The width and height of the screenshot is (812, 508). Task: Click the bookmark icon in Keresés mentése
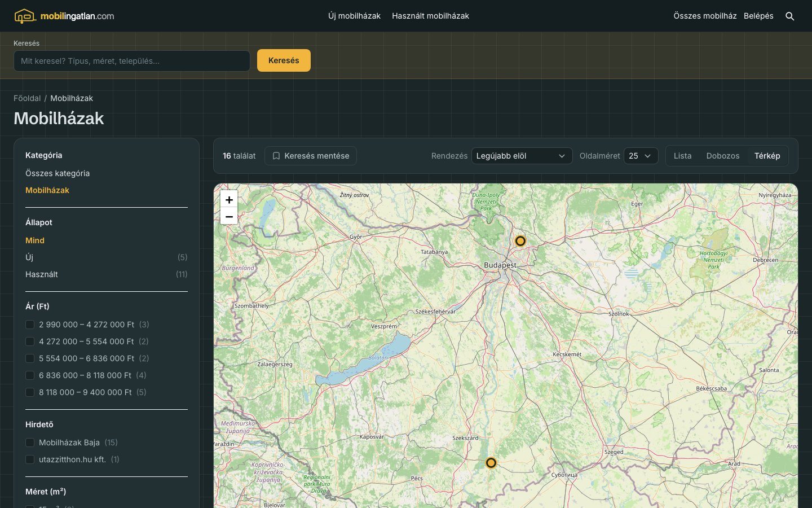(x=276, y=156)
